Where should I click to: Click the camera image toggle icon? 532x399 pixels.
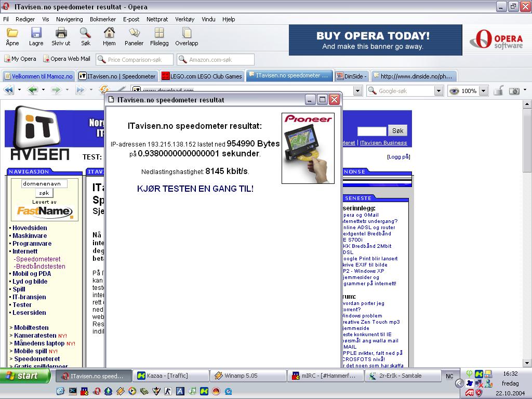pos(514,90)
